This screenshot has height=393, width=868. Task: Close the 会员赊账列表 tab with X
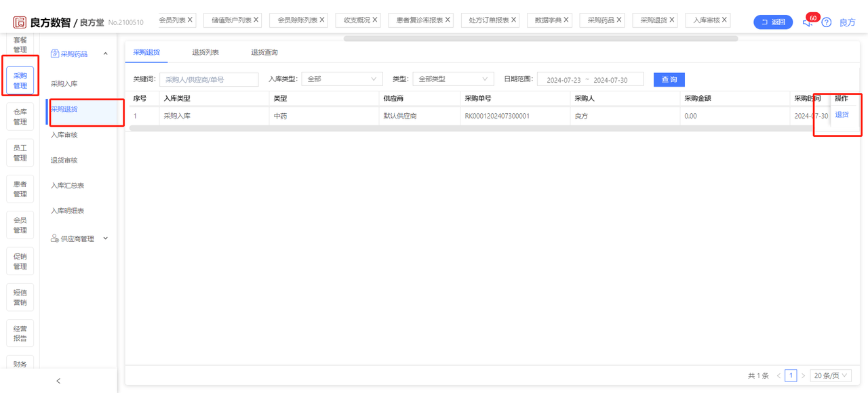tap(322, 20)
